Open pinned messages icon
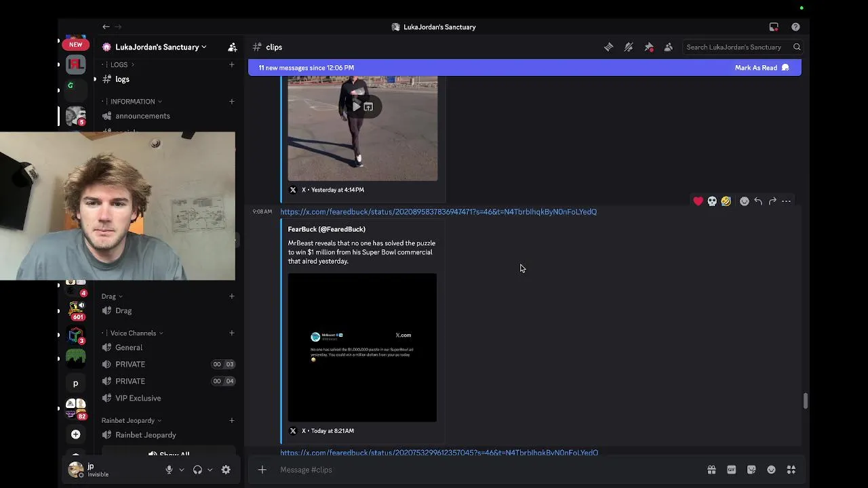 pos(649,47)
